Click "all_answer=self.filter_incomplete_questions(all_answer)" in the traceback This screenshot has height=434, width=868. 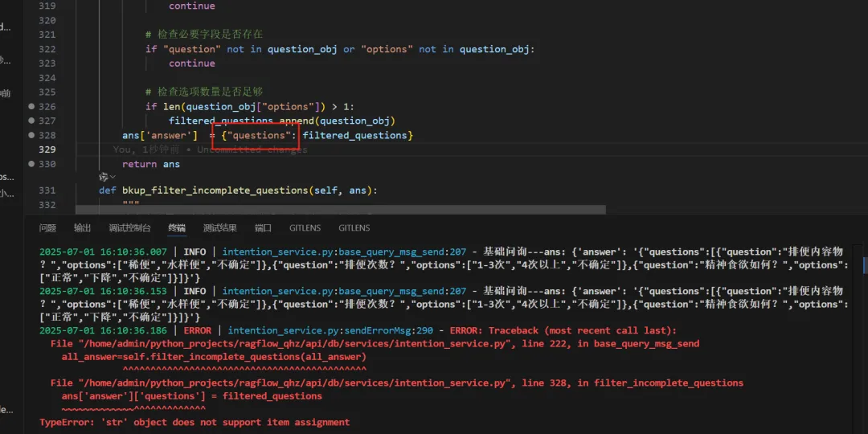(214, 357)
